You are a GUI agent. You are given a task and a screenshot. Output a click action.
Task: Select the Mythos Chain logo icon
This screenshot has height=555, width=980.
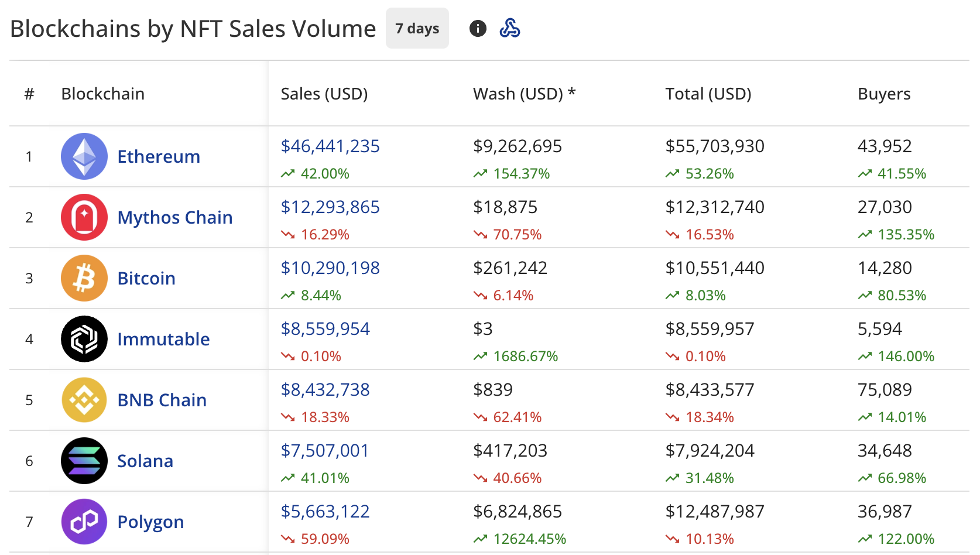pos(84,217)
